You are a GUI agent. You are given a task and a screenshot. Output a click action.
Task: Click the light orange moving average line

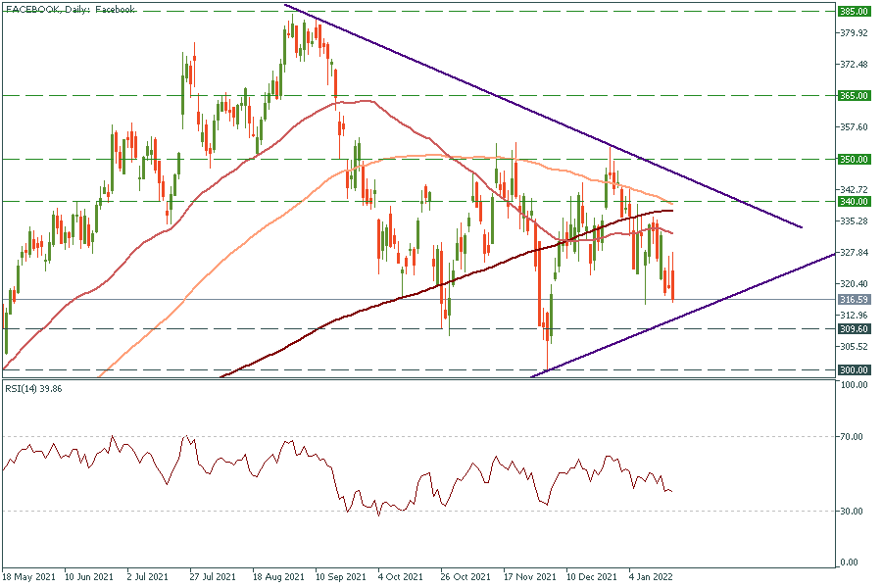pos(294,216)
